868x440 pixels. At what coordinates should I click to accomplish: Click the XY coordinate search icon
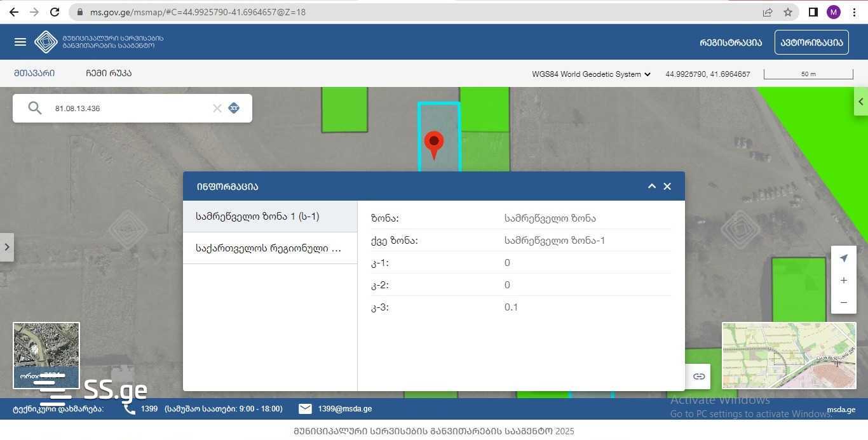(234, 108)
